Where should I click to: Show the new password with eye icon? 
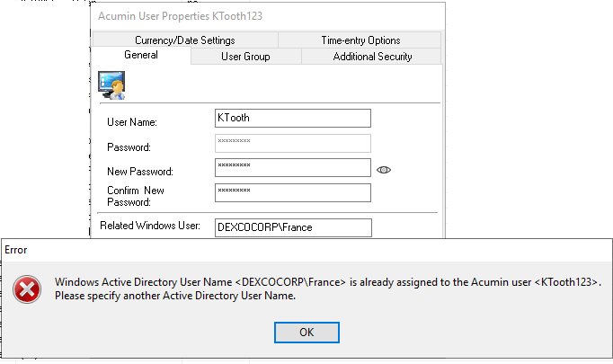point(384,170)
